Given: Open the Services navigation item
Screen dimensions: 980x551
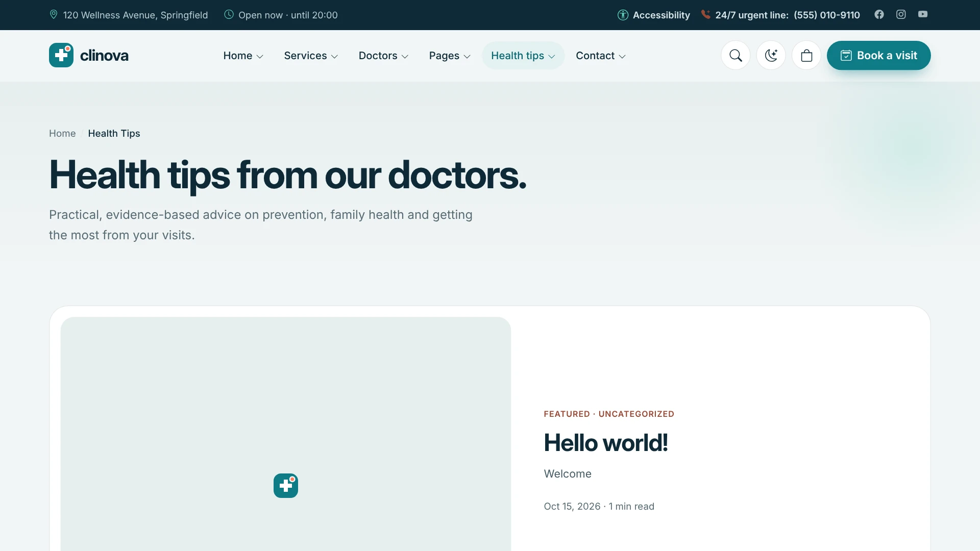Looking at the screenshot, I should (311, 55).
